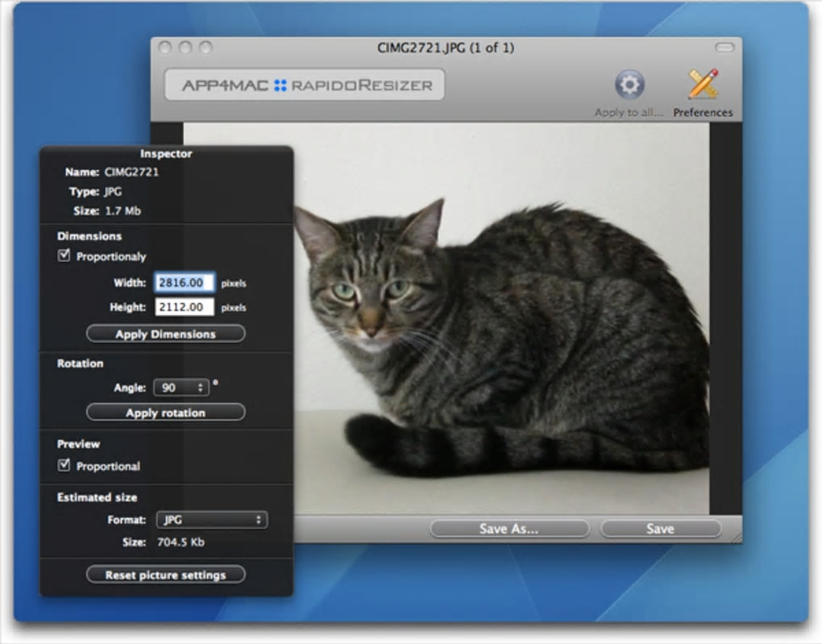Image resolution: width=822 pixels, height=644 pixels.
Task: Click the Save As... button
Action: point(509,529)
